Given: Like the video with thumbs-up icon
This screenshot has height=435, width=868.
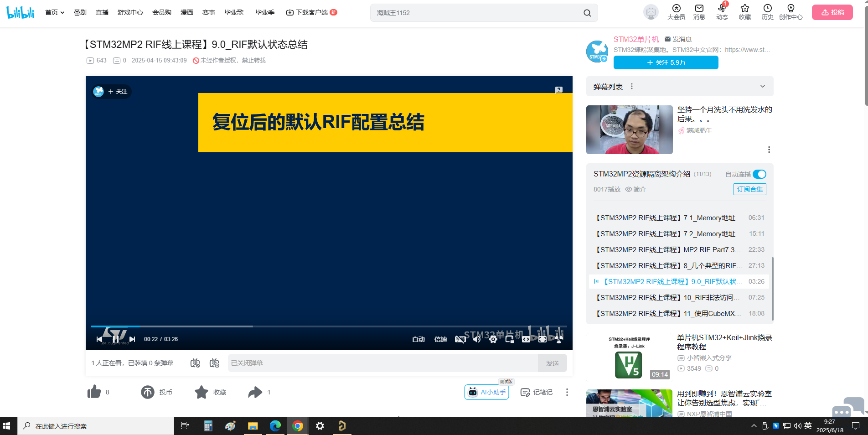Looking at the screenshot, I should pyautogui.click(x=94, y=392).
